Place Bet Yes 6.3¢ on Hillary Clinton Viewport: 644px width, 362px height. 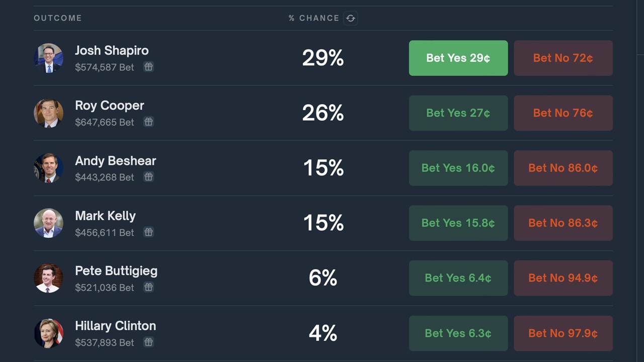click(458, 333)
